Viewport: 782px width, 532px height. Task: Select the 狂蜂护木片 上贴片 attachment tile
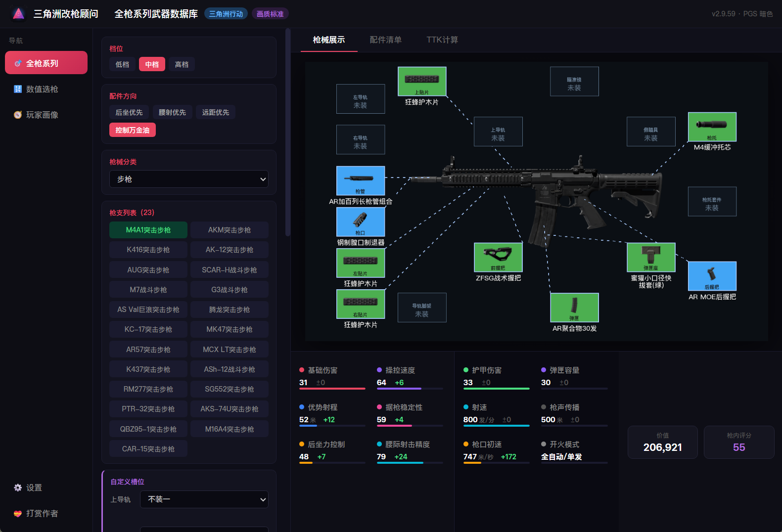[x=422, y=81]
